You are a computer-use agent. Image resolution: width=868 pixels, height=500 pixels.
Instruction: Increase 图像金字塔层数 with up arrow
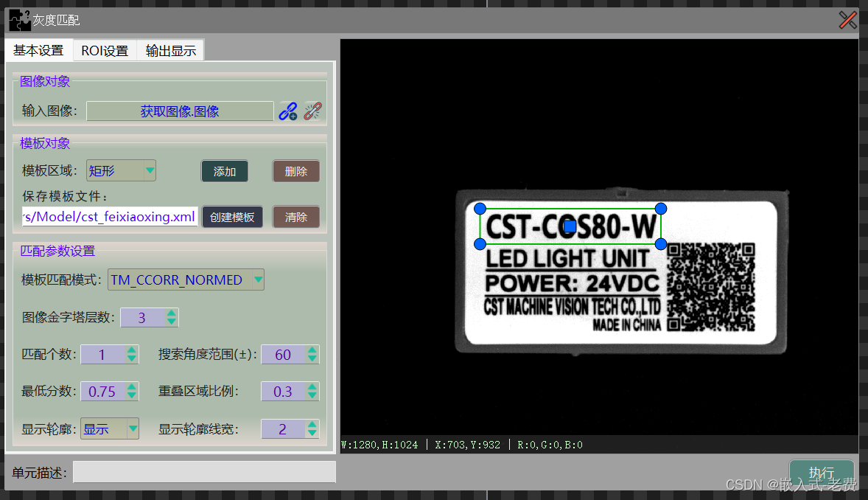pyautogui.click(x=172, y=313)
